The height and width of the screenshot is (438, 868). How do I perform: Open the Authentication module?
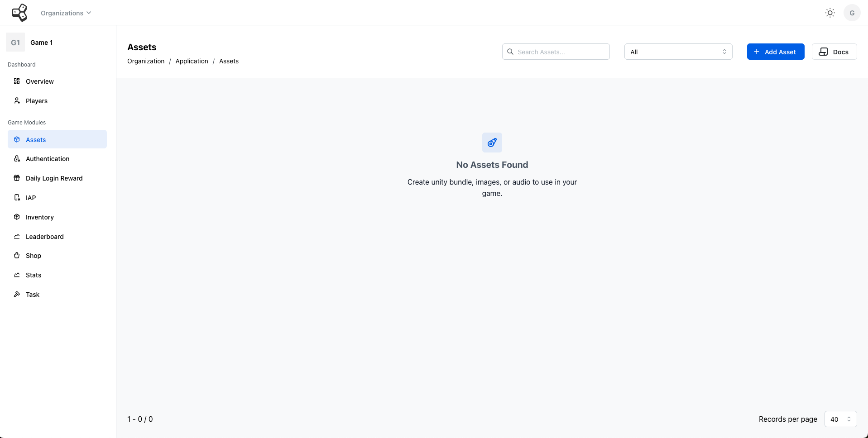[57, 159]
